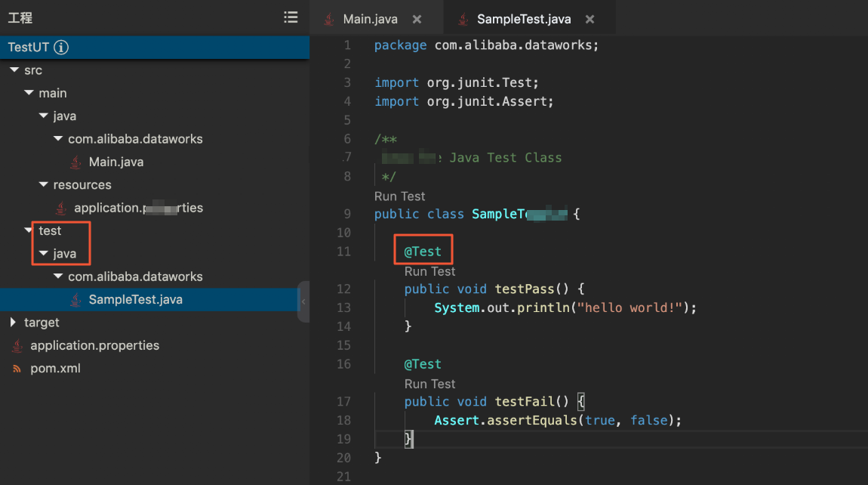Click root application.properties file icon
The height and width of the screenshot is (485, 868).
(x=17, y=345)
